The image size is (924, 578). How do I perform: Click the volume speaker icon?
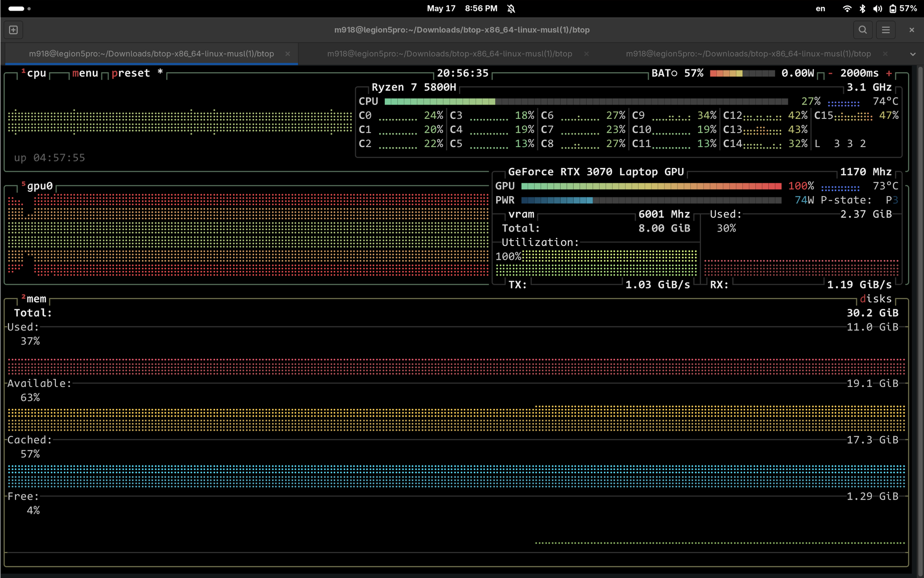pos(877,8)
